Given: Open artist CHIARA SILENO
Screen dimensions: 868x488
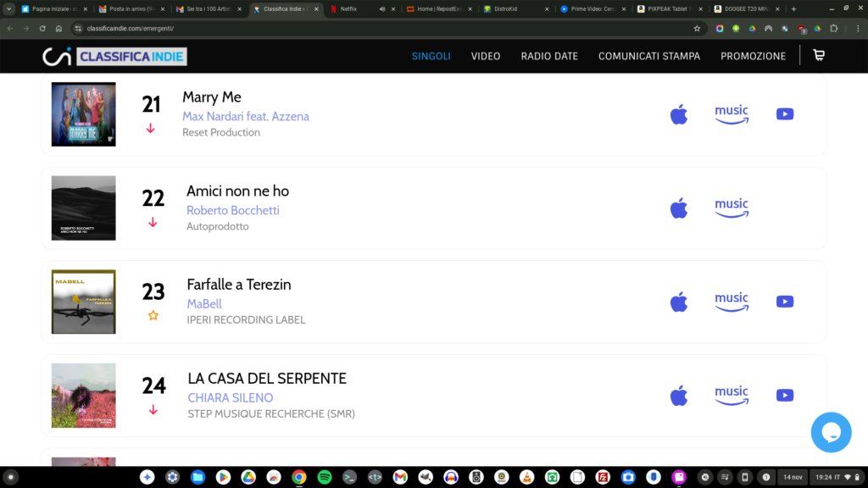Looking at the screenshot, I should point(231,398).
